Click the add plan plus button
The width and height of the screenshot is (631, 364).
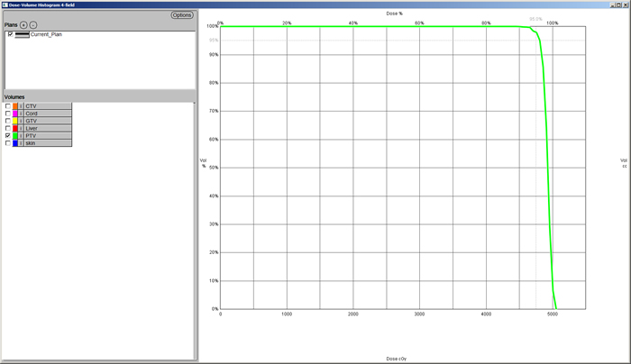[x=24, y=24]
